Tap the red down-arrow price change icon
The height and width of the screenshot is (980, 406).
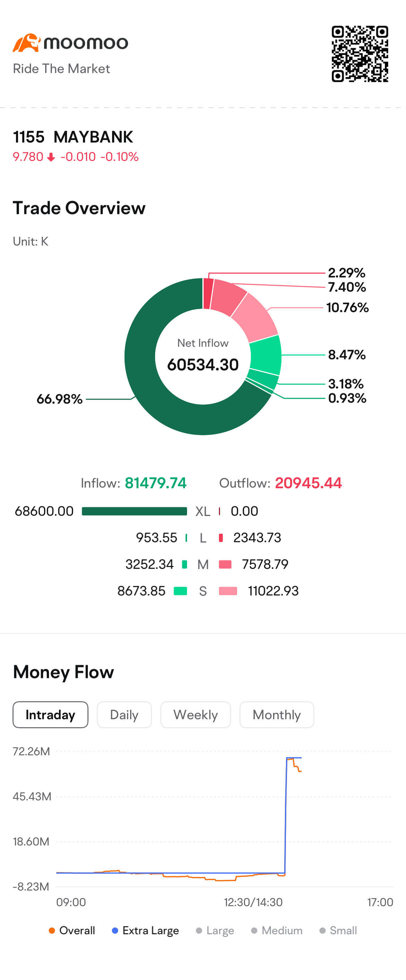tap(51, 157)
